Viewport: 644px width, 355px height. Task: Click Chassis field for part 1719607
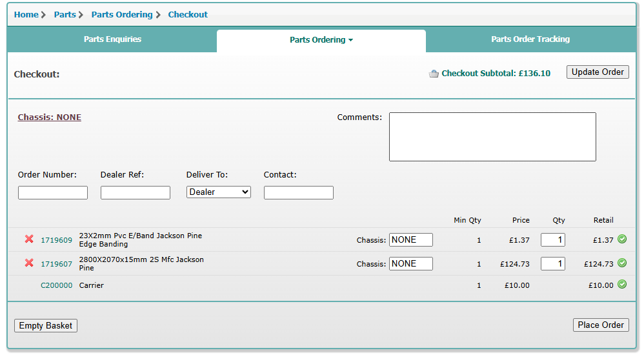click(x=410, y=264)
